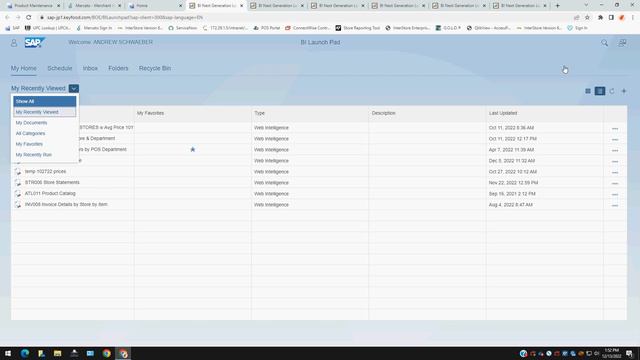Open more options for Oct 11 12:17 PM row

point(615,140)
